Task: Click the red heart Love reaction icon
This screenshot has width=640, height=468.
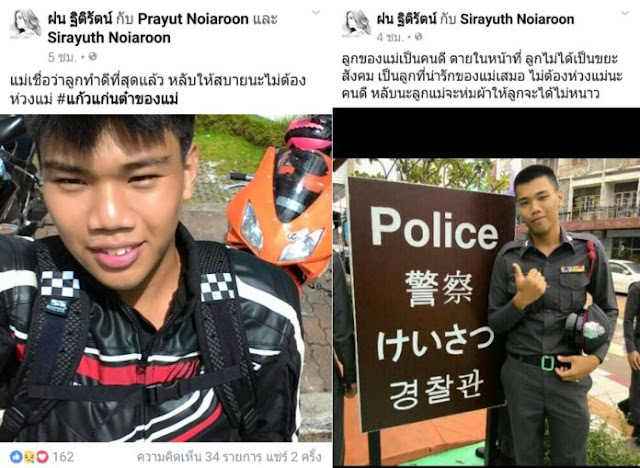Action: tap(42, 456)
